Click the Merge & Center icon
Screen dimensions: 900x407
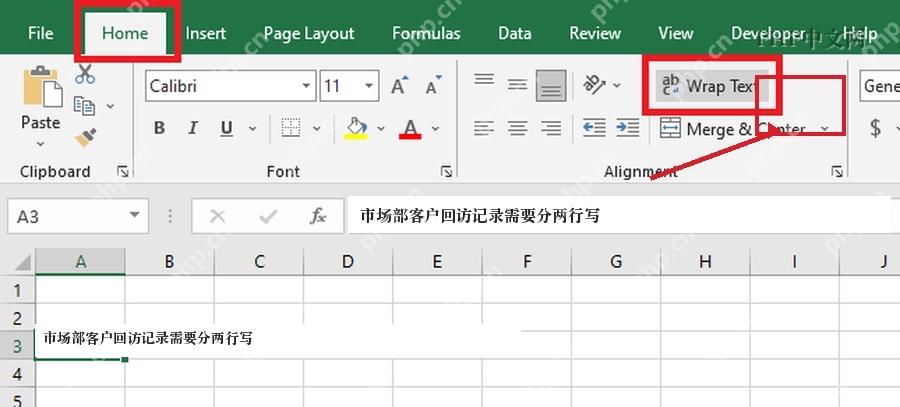pyautogui.click(x=670, y=128)
